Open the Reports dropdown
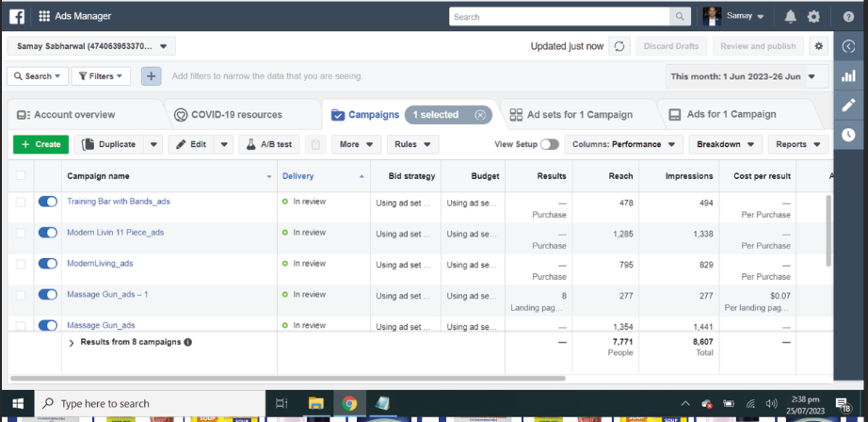 [798, 144]
